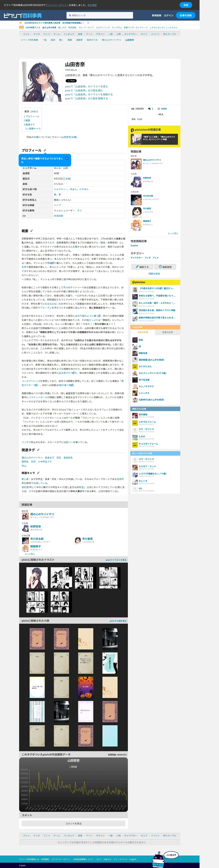Focus the 検索はいいぞ search field
219x868 pixels.
[x=100, y=15]
